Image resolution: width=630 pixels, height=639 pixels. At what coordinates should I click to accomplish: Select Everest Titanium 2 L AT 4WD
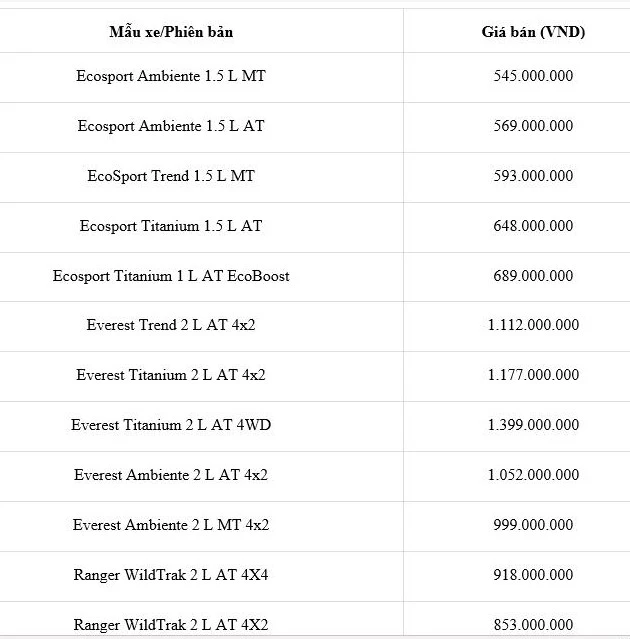(x=171, y=426)
